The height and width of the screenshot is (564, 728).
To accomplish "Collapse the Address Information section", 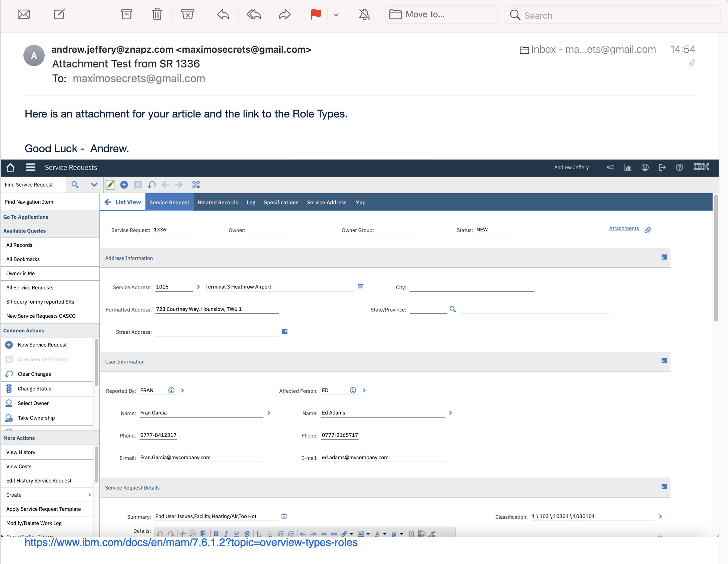I will coord(664,257).
